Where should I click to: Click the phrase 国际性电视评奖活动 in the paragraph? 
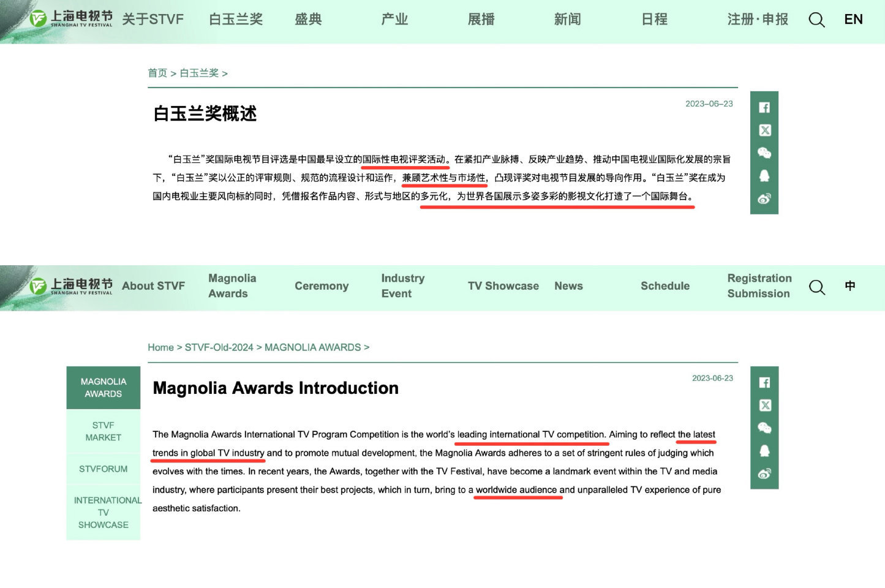click(x=404, y=160)
